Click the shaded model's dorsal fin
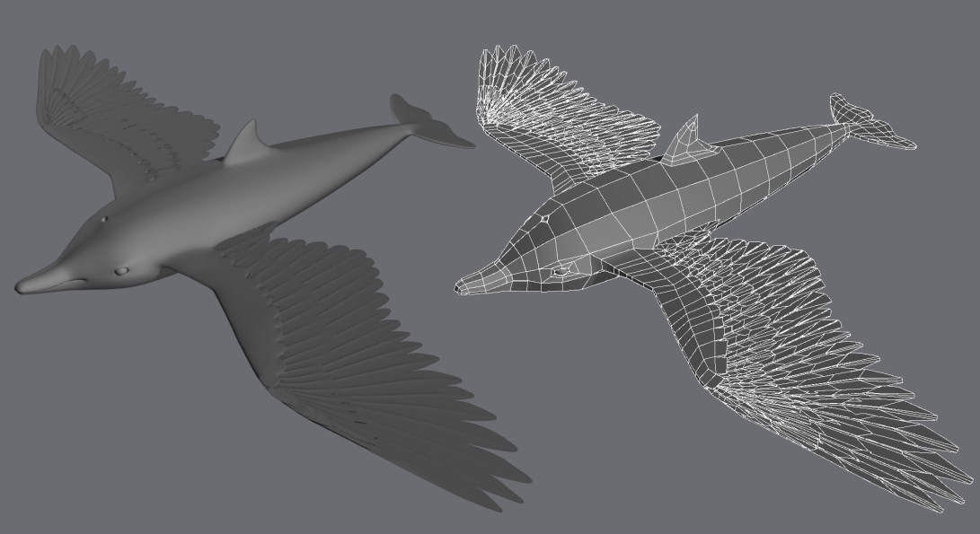Image resolution: width=980 pixels, height=534 pixels. tap(243, 144)
